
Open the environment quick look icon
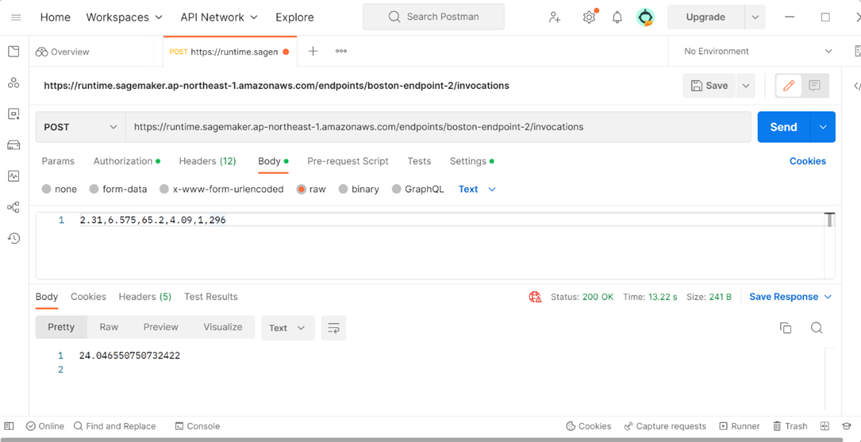click(857, 51)
